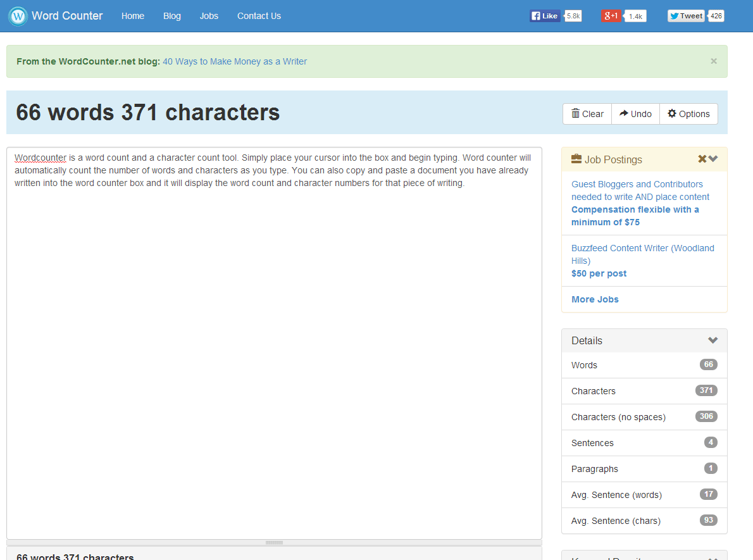Click the Facebook Like button
The width and height of the screenshot is (753, 560).
tap(545, 16)
